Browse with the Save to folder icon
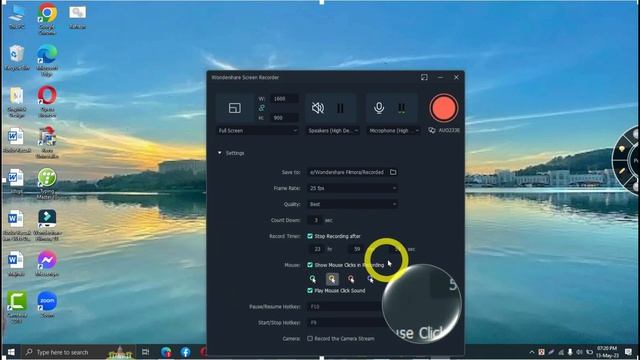640x360 pixels. [x=393, y=172]
